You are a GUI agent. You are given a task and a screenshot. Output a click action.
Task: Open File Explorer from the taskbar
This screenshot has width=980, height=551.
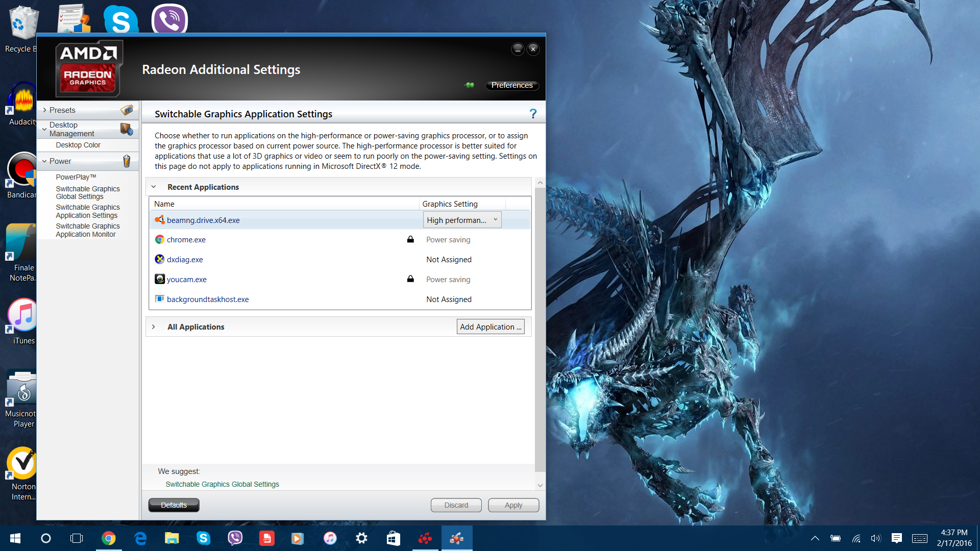tap(171, 538)
